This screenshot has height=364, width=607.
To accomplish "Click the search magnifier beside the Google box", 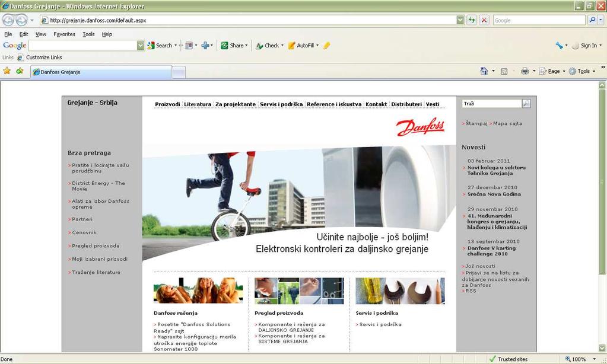I will pos(592,20).
